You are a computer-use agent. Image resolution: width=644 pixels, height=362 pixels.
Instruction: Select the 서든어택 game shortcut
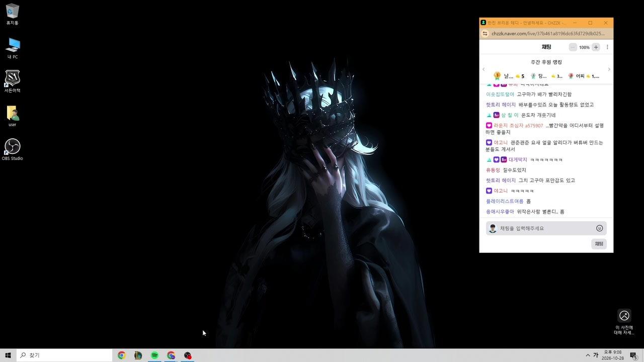(x=13, y=82)
